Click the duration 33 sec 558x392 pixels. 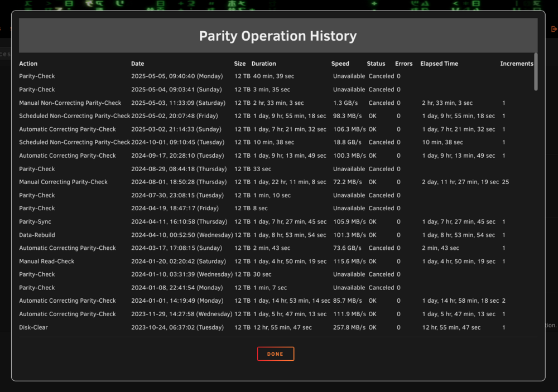click(x=262, y=169)
